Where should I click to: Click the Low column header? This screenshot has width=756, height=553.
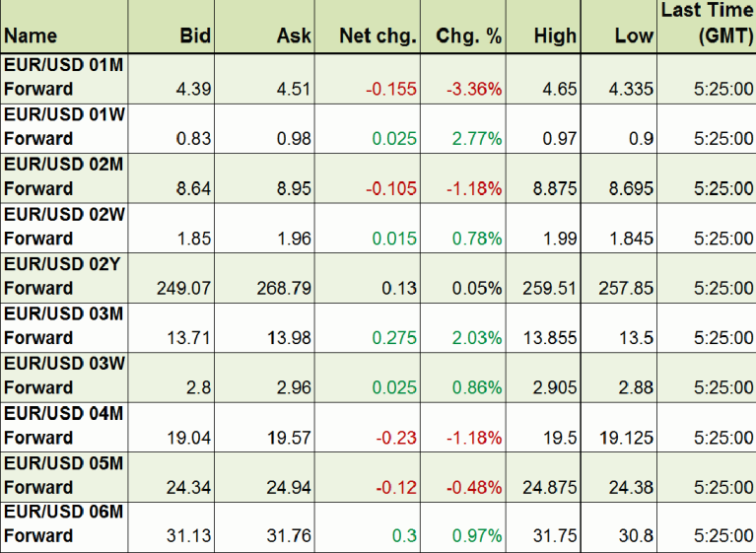(x=634, y=36)
